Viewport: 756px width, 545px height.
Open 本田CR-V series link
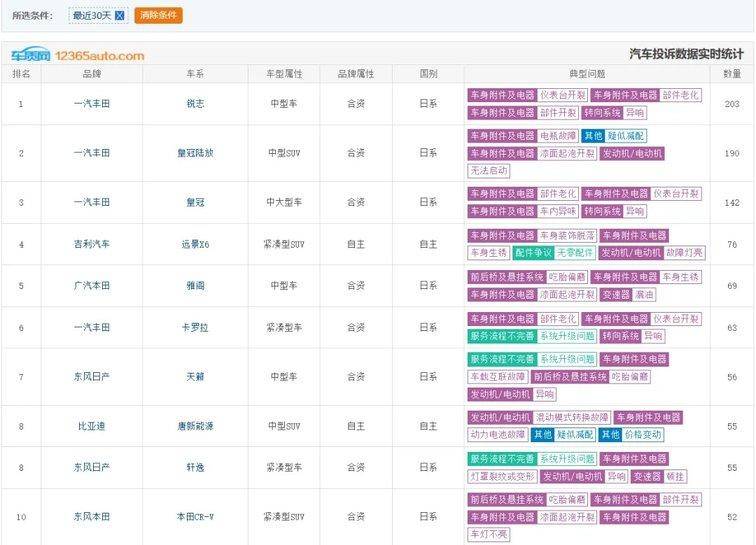(x=195, y=517)
